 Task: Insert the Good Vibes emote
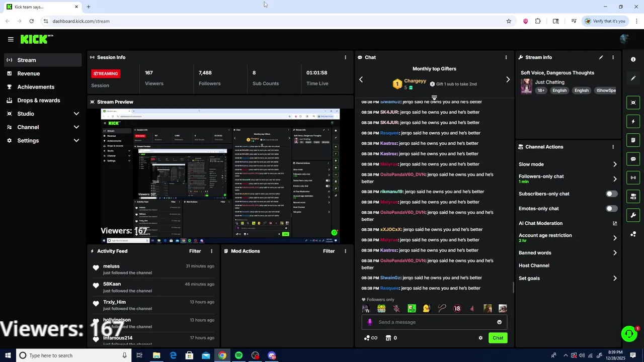[x=381, y=308]
